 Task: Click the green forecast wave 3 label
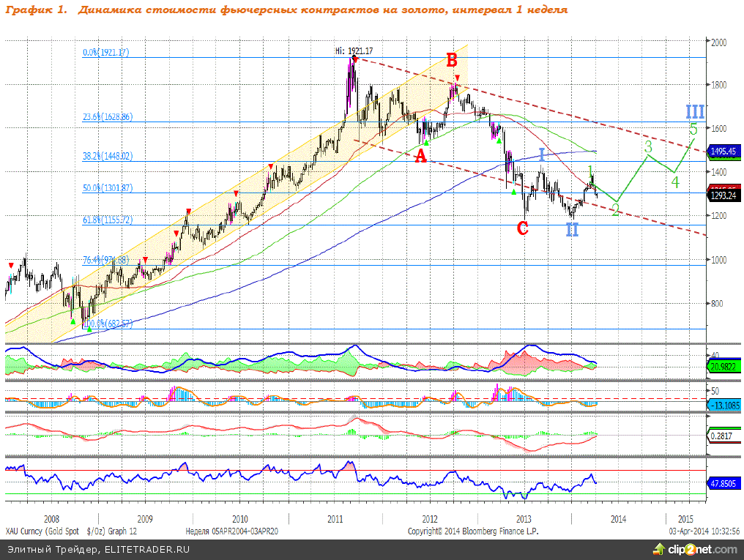tap(648, 147)
